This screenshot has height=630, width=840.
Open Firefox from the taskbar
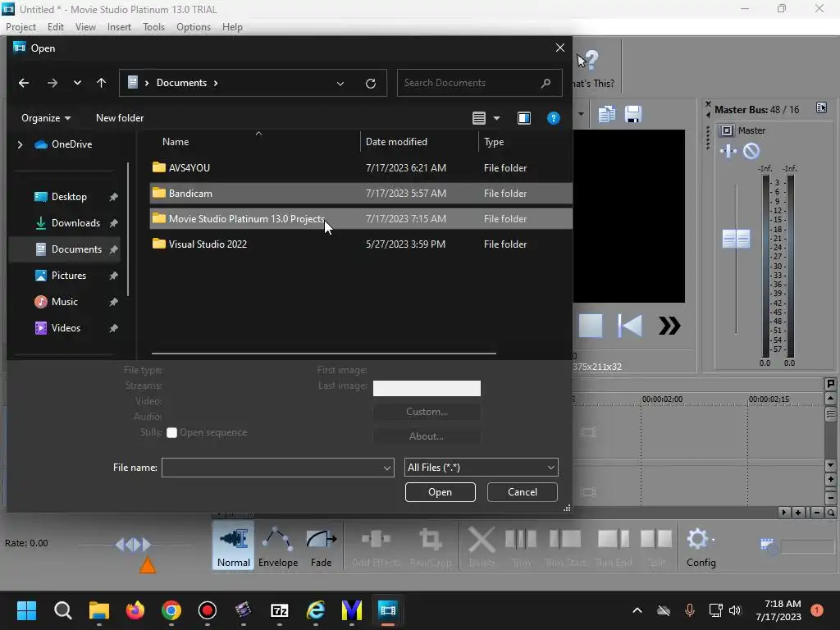point(135,610)
